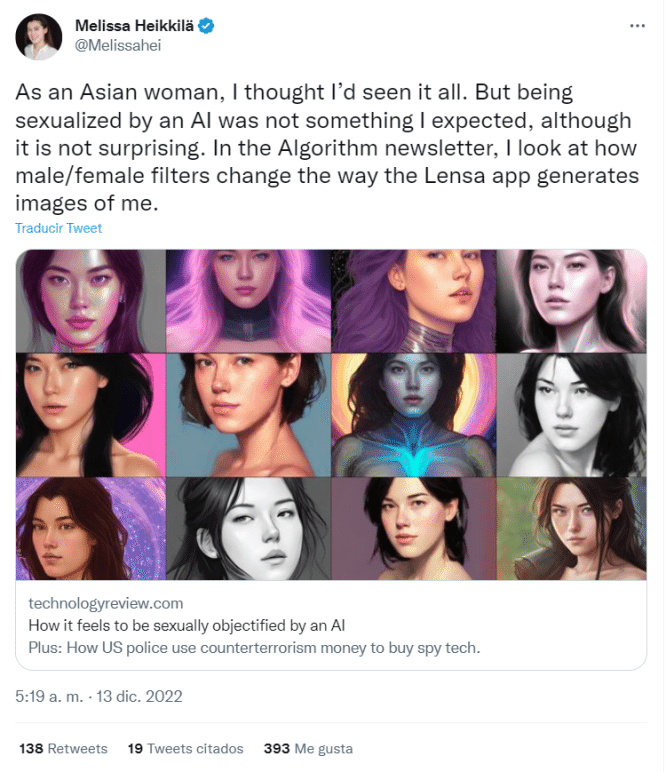Image resolution: width=666 pixels, height=772 pixels.
Task: Click the blue verified badge icon
Action: pyautogui.click(x=207, y=25)
